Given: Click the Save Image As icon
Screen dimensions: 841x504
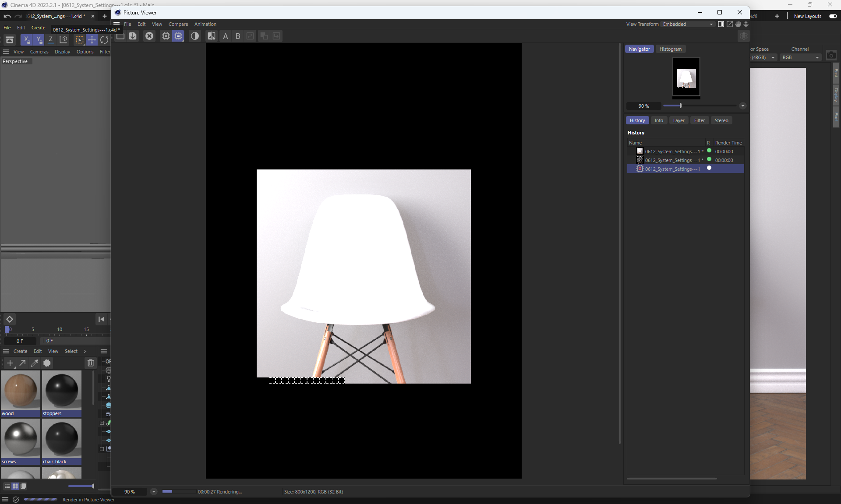Looking at the screenshot, I should (133, 36).
